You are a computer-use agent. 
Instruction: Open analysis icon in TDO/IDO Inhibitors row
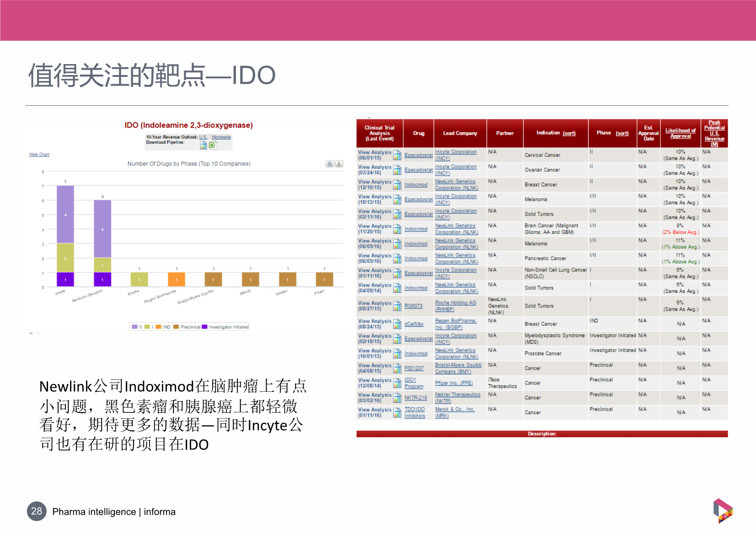tap(397, 412)
